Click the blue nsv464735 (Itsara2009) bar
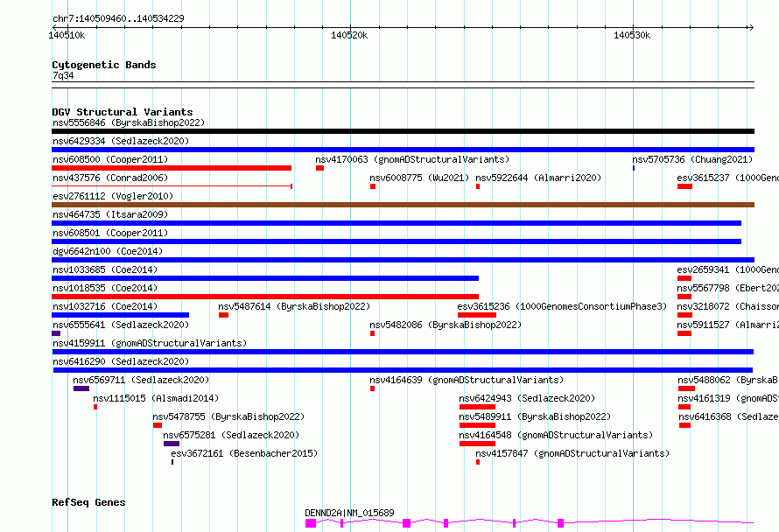Image resolution: width=779 pixels, height=532 pixels. (397, 223)
